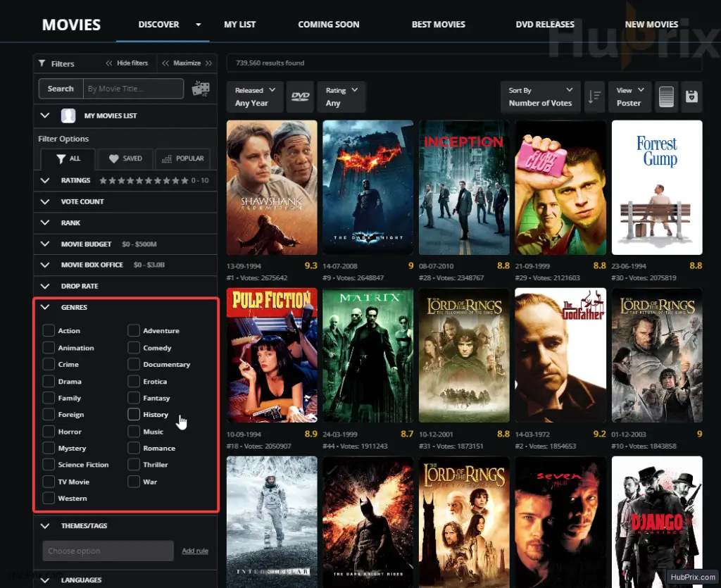
Task: Open the Coming Soon tab
Action: (x=328, y=25)
